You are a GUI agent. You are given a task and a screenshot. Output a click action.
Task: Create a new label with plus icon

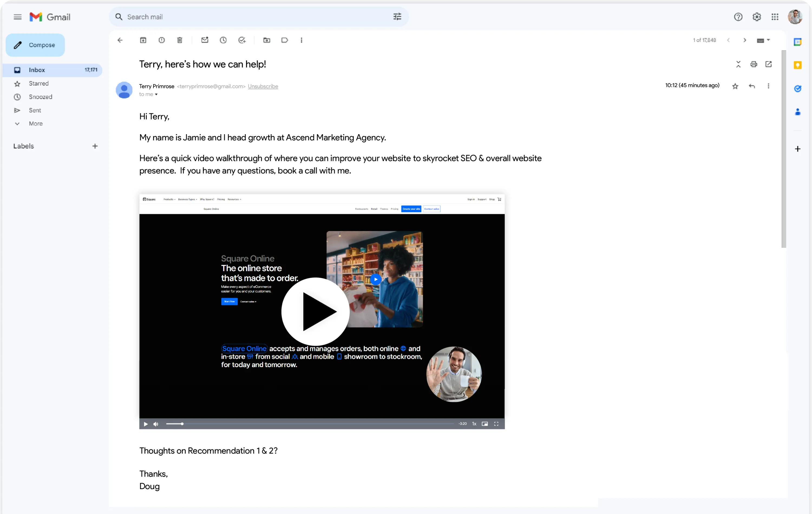[95, 146]
